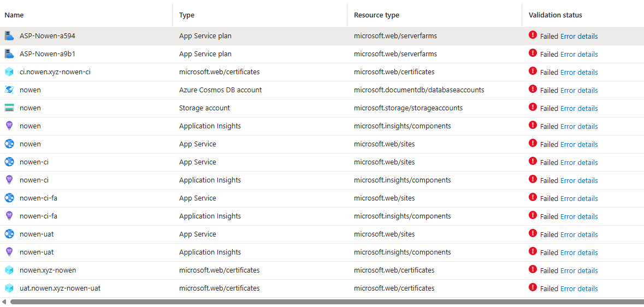Click the red failed icon for nowen-uat App Service
The height and width of the screenshot is (307, 644).
pyautogui.click(x=533, y=233)
